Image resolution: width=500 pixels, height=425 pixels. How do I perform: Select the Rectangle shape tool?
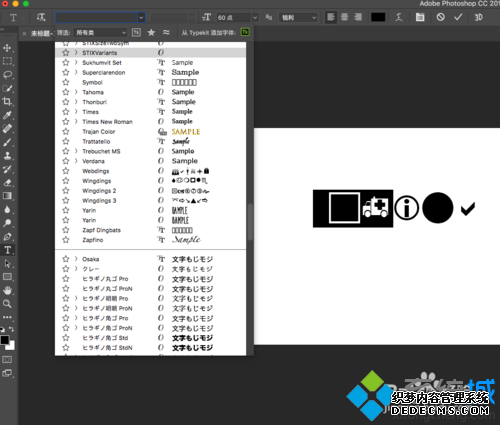[x=7, y=277]
